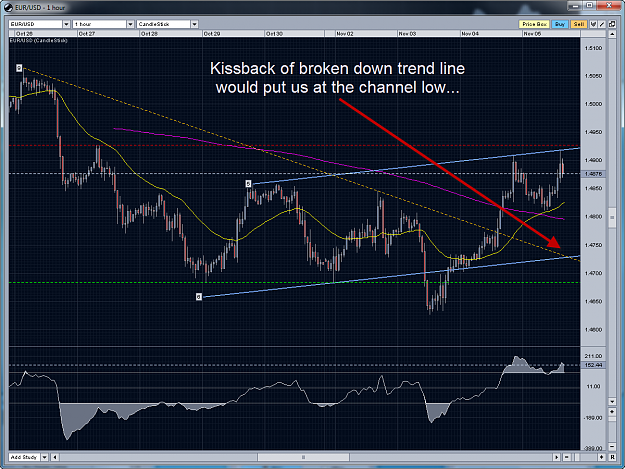625x469 pixels.
Task: Click trend line anchor marker 6
Action: [x=199, y=296]
